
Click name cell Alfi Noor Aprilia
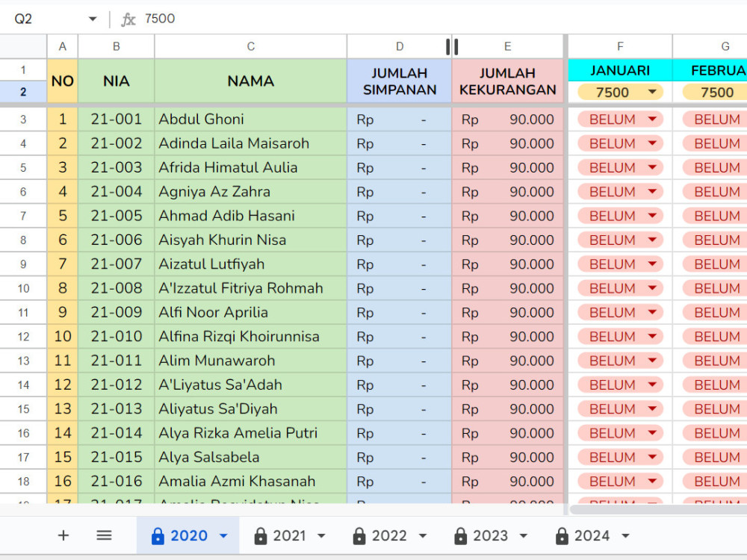tap(250, 312)
